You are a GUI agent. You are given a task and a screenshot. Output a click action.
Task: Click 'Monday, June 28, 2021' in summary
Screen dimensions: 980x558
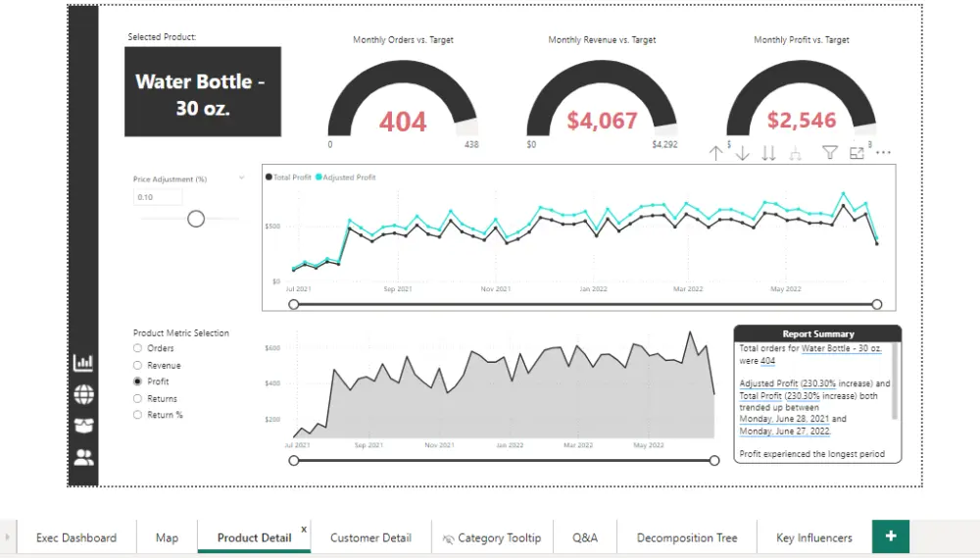pos(784,419)
